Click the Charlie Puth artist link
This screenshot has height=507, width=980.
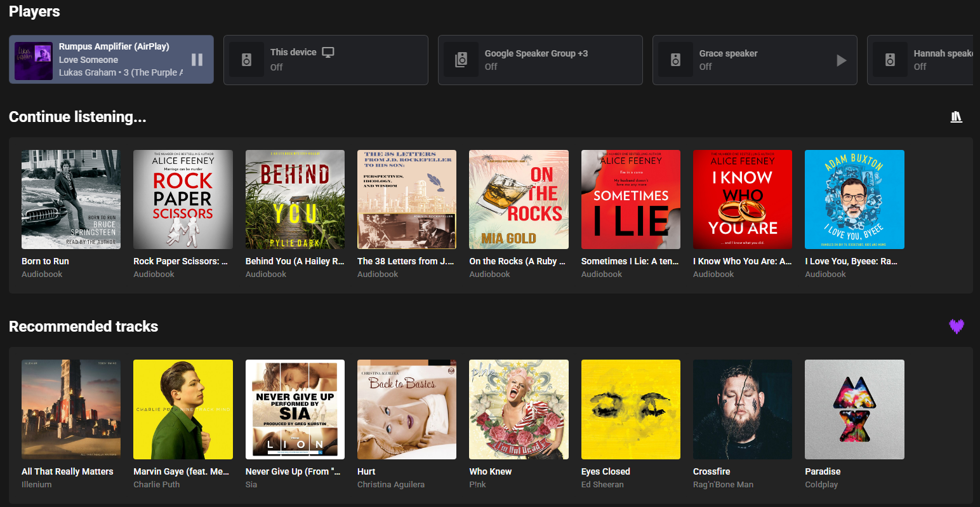tap(156, 484)
